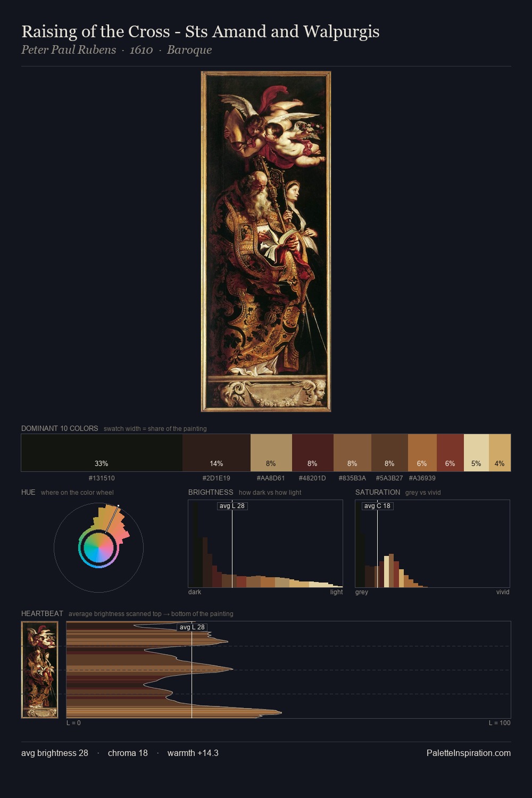
Task: Click the 'dark' axis label
Action: (x=195, y=592)
